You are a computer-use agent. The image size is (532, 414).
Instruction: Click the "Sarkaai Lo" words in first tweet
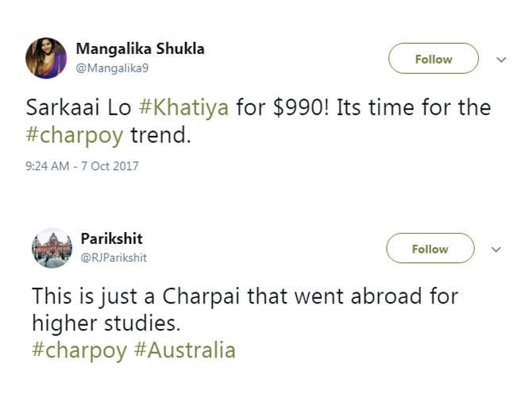coord(72,107)
